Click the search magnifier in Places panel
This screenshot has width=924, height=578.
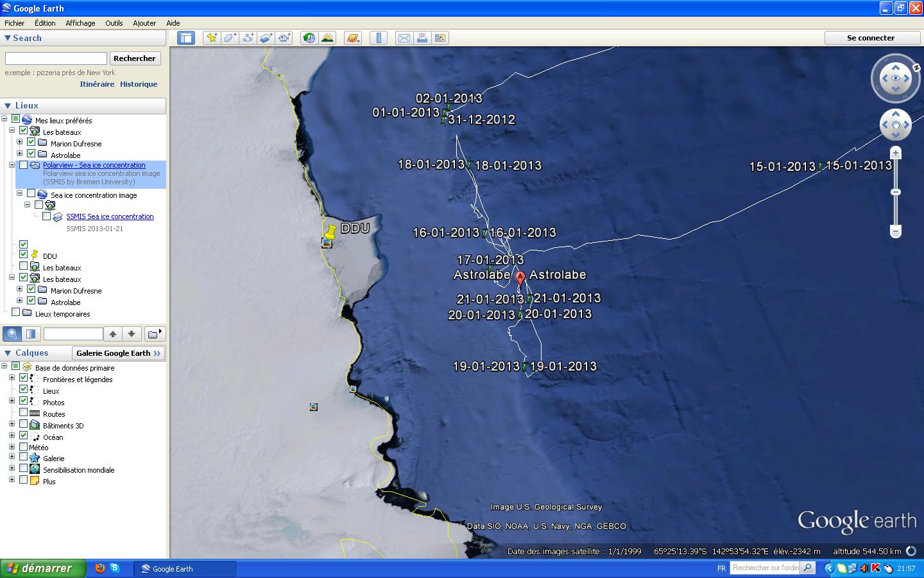click(12, 333)
